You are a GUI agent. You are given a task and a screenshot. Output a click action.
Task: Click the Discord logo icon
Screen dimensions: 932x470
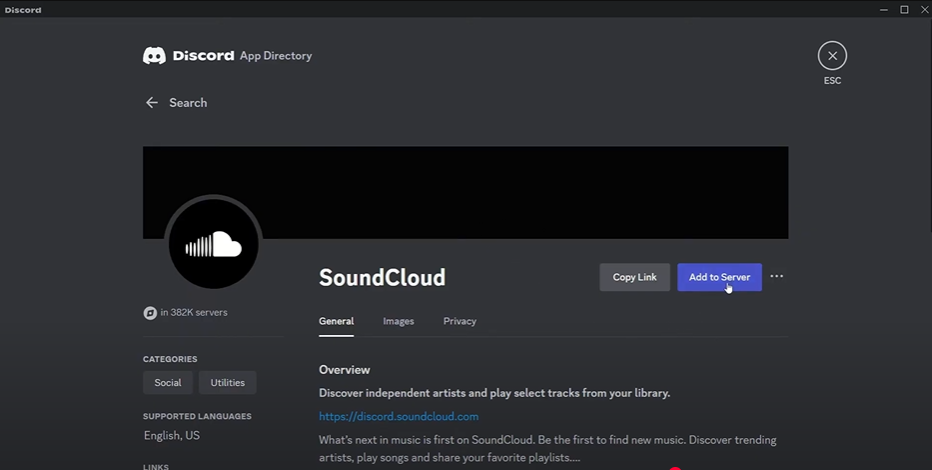[x=154, y=56]
